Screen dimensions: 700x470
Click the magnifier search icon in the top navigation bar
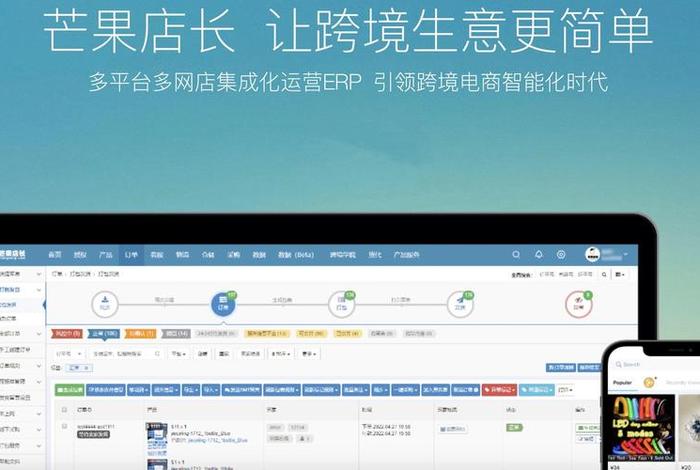[516, 255]
